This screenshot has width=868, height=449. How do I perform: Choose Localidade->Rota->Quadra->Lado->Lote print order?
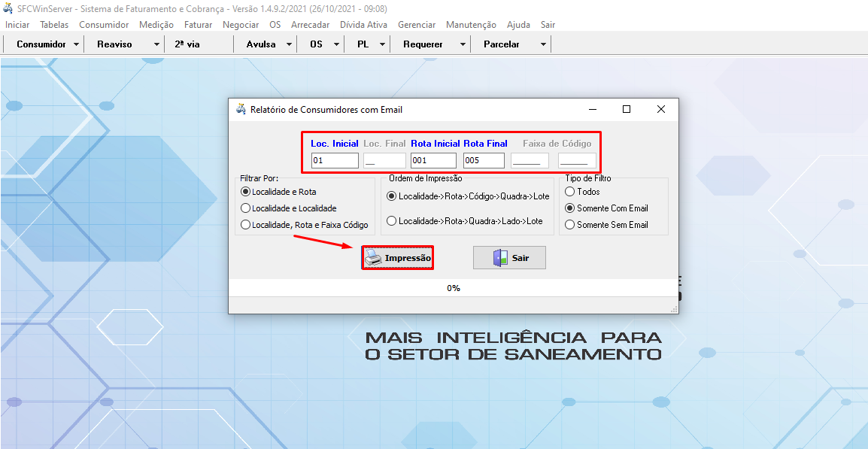click(x=390, y=220)
